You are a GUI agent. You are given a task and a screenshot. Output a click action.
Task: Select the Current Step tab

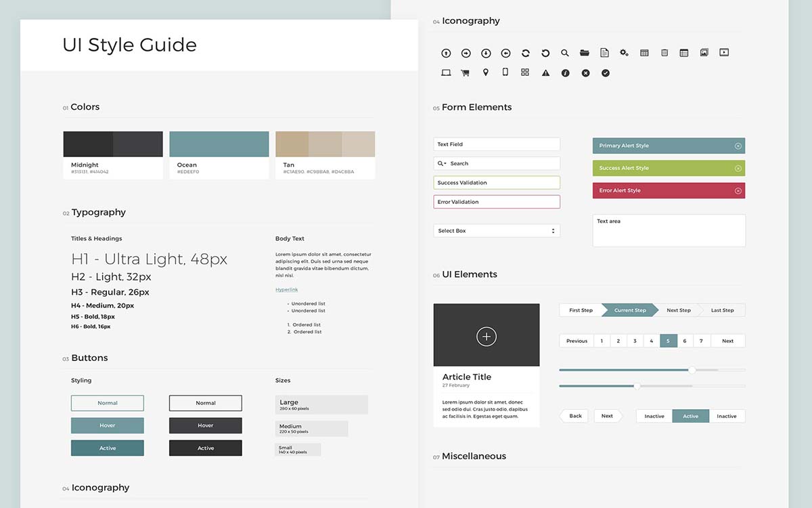(x=630, y=310)
